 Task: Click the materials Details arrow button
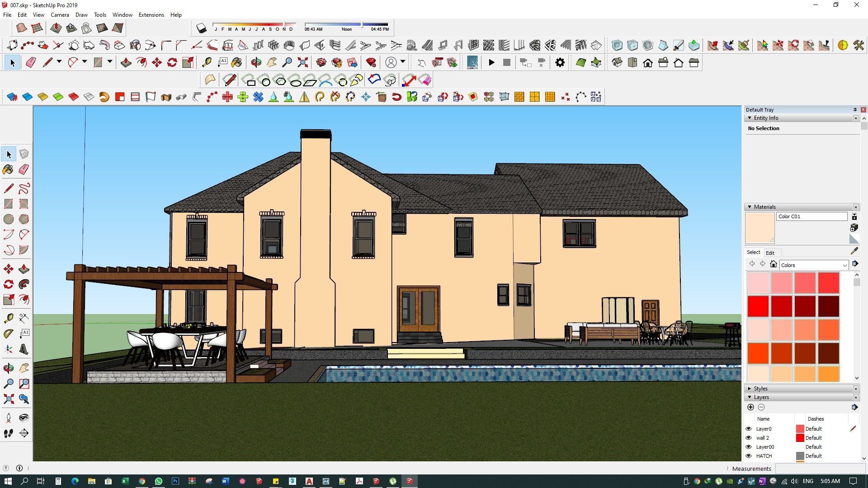[x=855, y=264]
